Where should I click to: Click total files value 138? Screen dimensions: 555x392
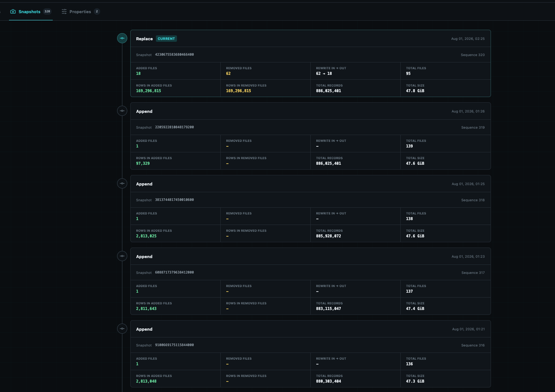click(409, 219)
